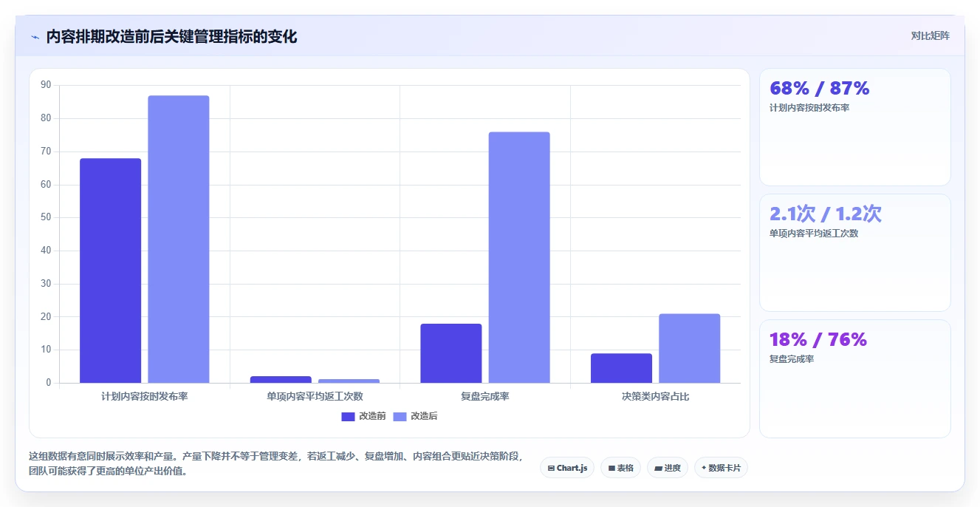Screen dimensions: 980x507
Task: Click the card caption 单项内容平均返工次数
Action: pyautogui.click(x=814, y=234)
